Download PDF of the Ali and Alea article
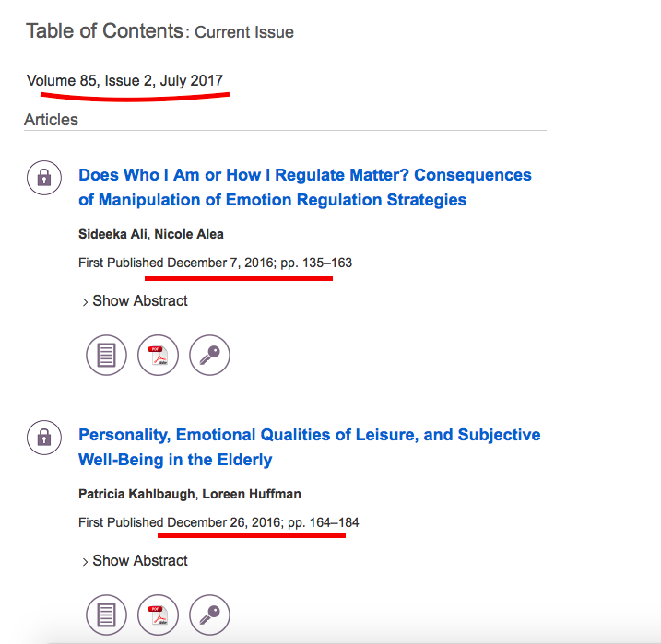661x644 pixels. (x=158, y=355)
